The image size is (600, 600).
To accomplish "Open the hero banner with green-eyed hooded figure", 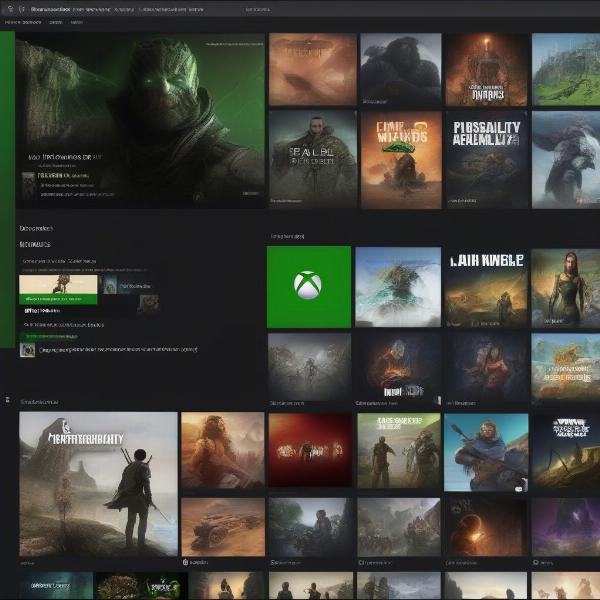I will [x=140, y=121].
